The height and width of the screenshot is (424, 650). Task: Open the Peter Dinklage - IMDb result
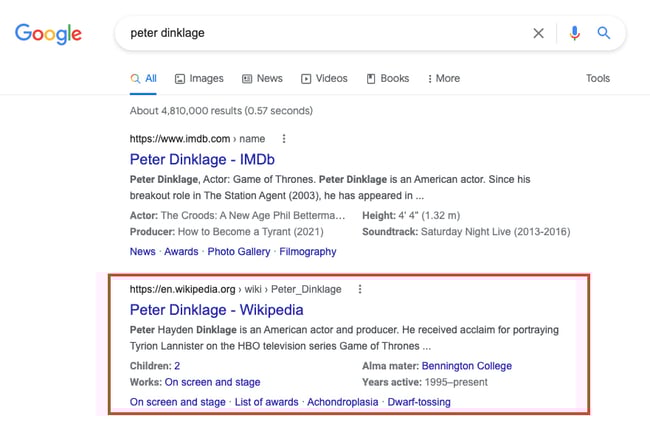(202, 159)
